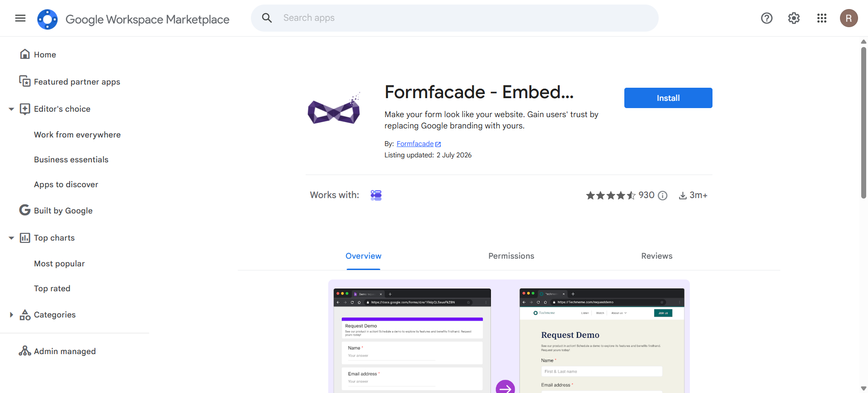
Task: Open the Formfacade developer link
Action: (415, 144)
